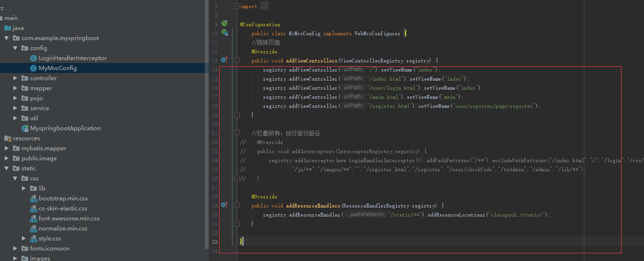This screenshot has height=261, width=644.
Task: Click the java source folder icon
Action: click(8, 28)
